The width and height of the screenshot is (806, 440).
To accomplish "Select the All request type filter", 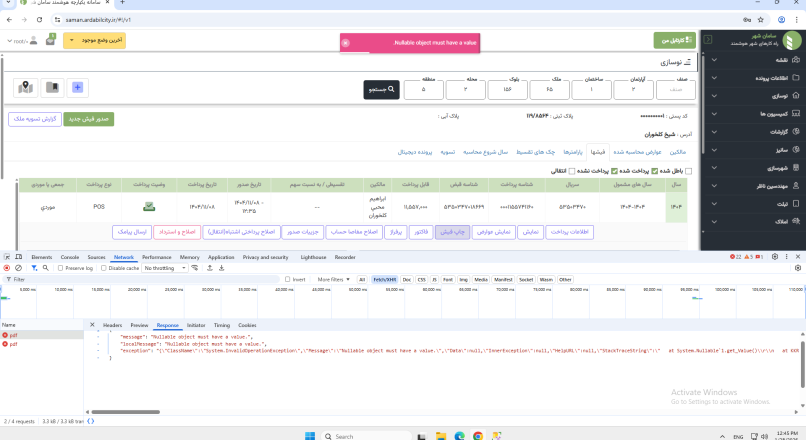I will [362, 280].
